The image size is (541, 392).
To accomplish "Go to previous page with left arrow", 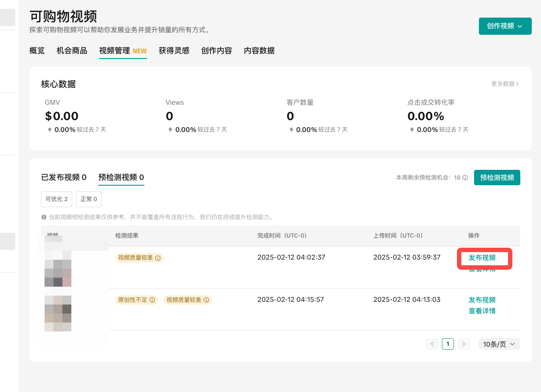I will (x=432, y=344).
